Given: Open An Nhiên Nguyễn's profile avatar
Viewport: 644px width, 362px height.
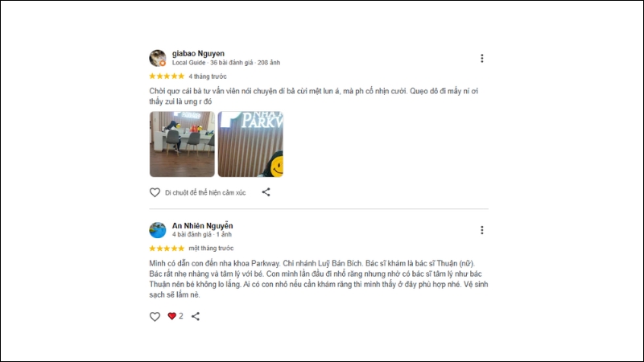Looking at the screenshot, I should pos(158,230).
